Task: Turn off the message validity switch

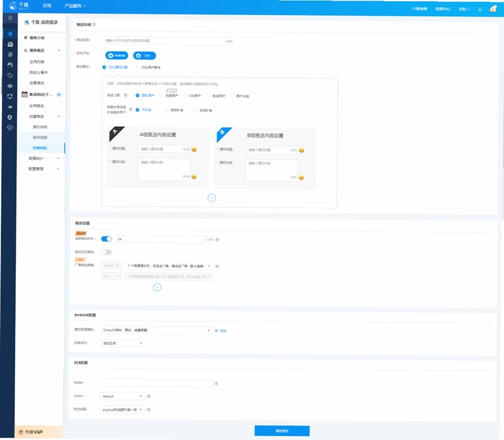Action: [x=106, y=239]
